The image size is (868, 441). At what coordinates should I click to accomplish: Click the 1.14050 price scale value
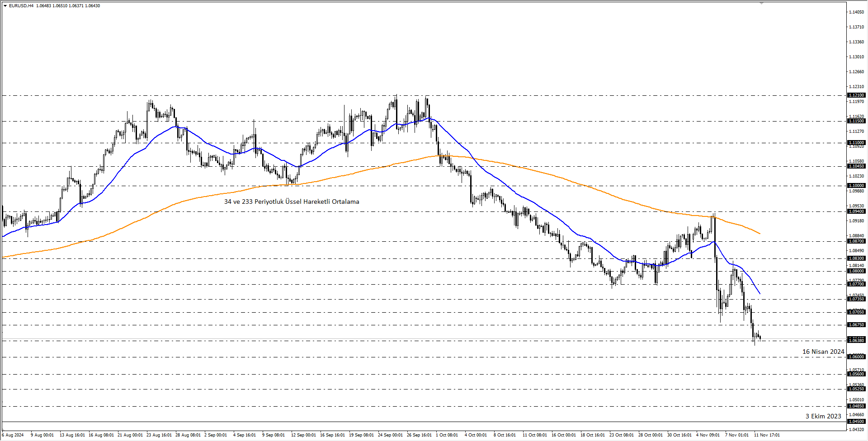point(856,12)
